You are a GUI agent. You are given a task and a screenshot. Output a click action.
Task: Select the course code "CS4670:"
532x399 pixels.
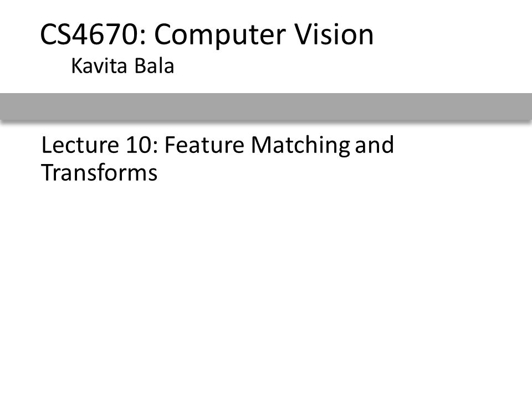(93, 34)
